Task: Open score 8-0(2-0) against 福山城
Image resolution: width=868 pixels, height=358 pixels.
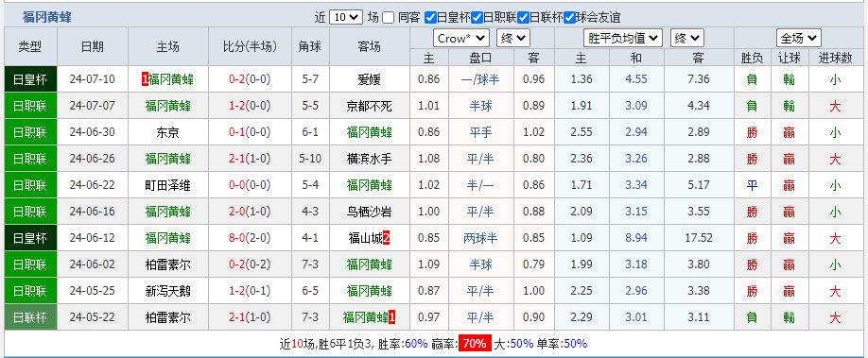Action: click(250, 238)
